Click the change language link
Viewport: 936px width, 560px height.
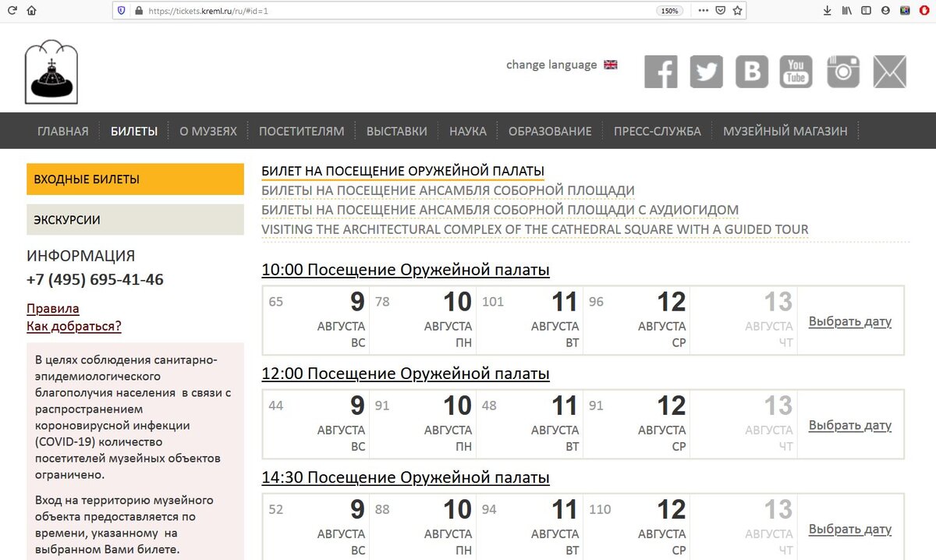[x=551, y=65]
